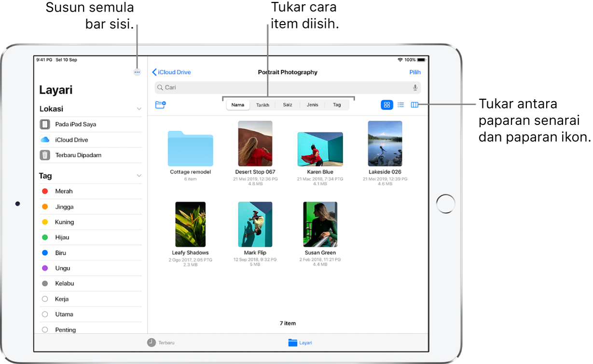The height and width of the screenshot is (364, 593).
Task: Open the Karen Blue photo
Action: [x=320, y=149]
